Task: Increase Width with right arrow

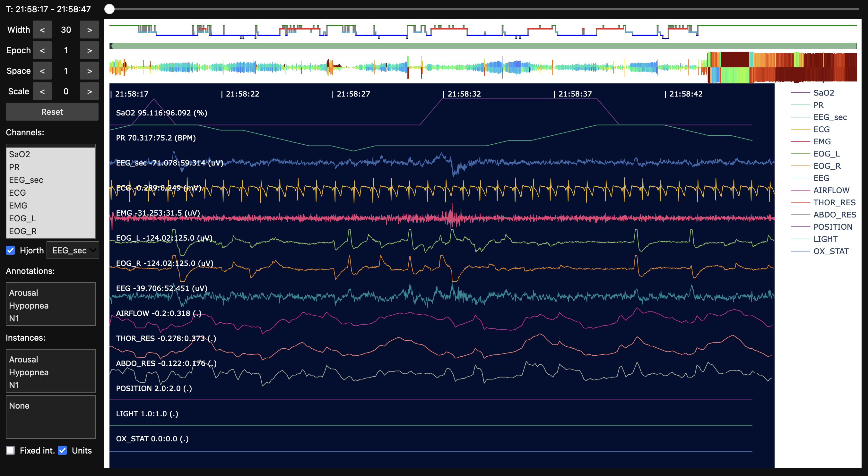Action: point(89,30)
